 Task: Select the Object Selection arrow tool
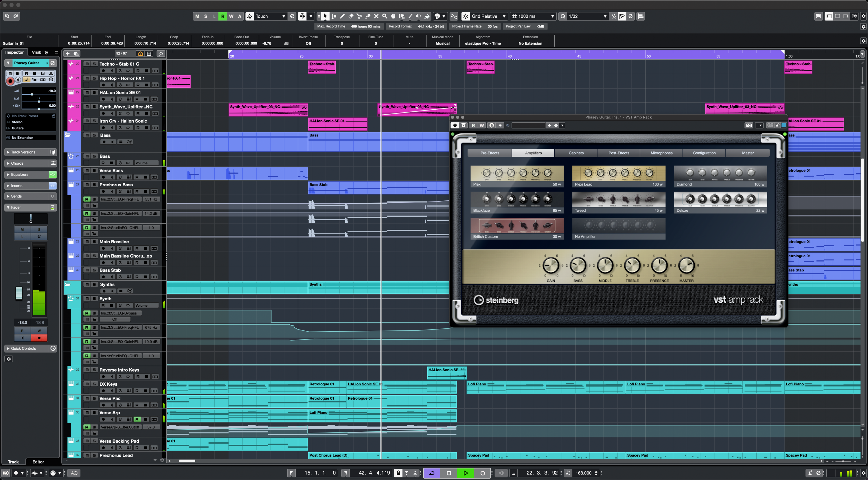point(325,16)
